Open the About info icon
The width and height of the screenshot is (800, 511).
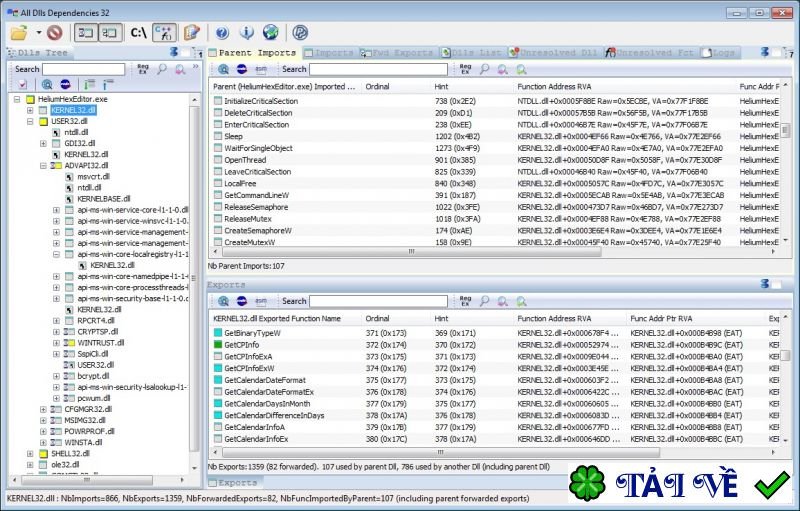pos(246,33)
